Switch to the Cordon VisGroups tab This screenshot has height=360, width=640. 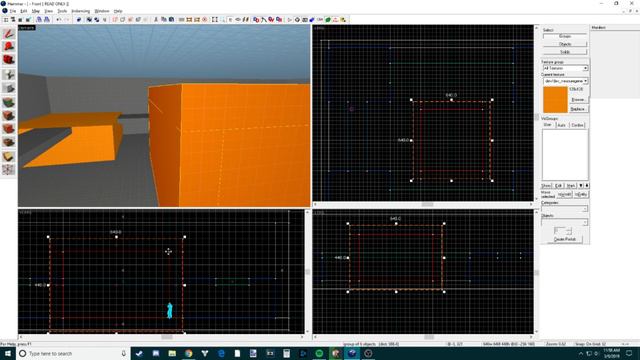[577, 125]
